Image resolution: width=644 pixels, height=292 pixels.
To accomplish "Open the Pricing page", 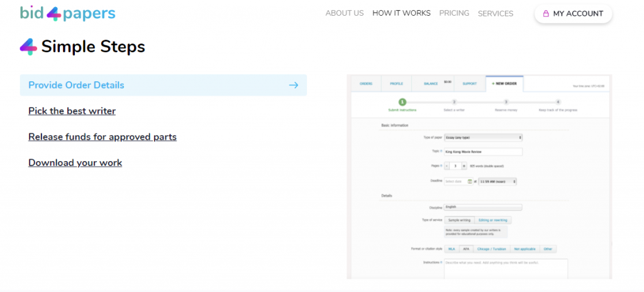I will point(454,13).
